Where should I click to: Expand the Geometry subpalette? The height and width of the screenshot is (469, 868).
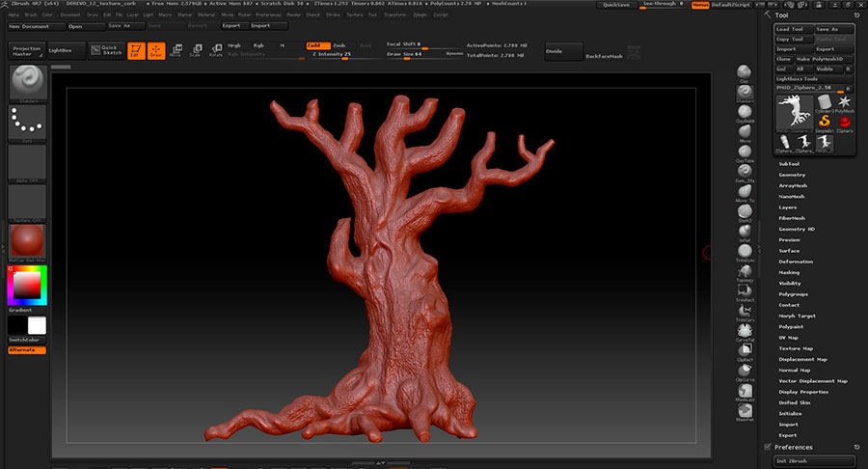[x=792, y=175]
